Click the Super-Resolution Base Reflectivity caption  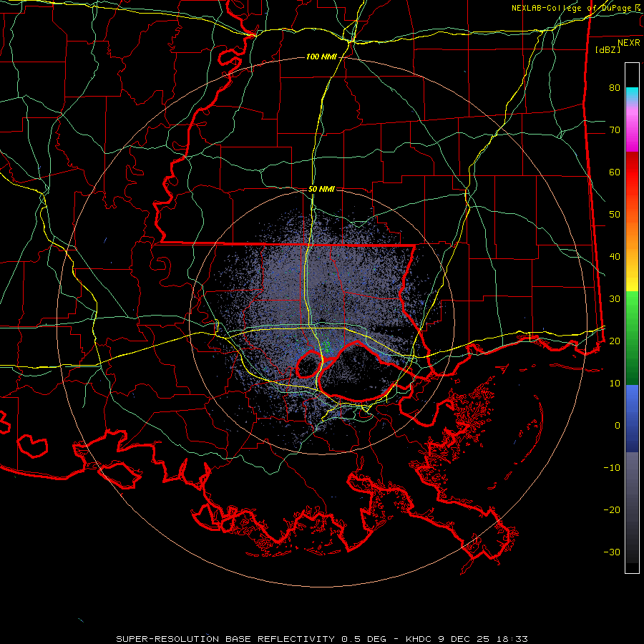click(225, 639)
